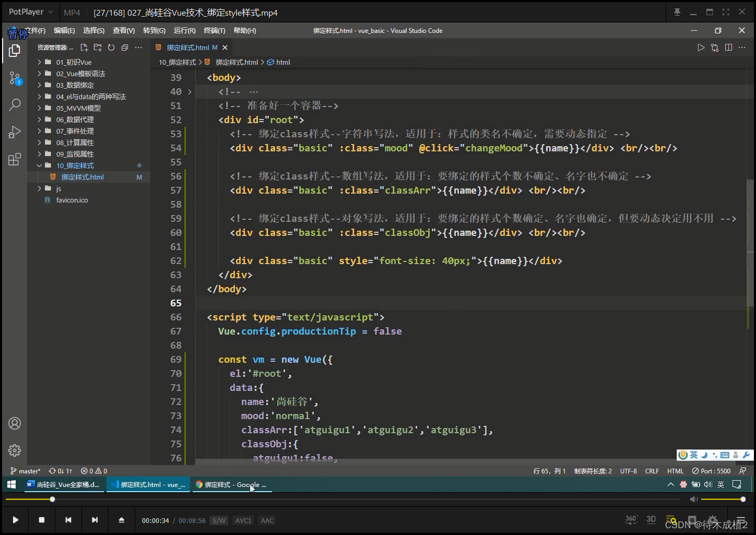
Task: Run the file with the editor play icon
Action: (701, 47)
